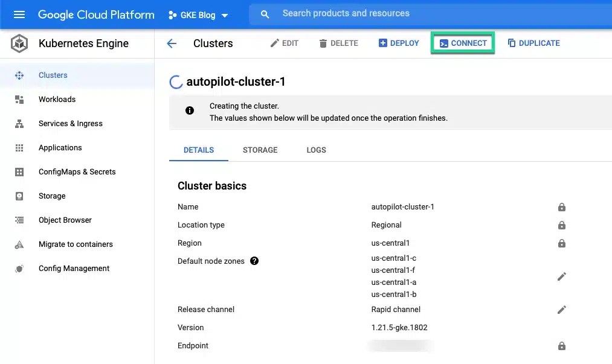Click the lock icon beside Region
612x364 pixels.
pos(561,243)
